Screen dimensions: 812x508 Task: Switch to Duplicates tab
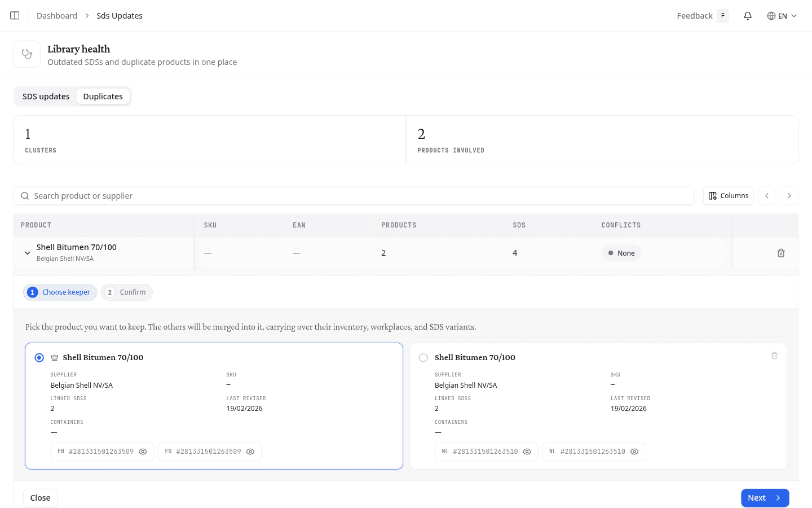[103, 97]
